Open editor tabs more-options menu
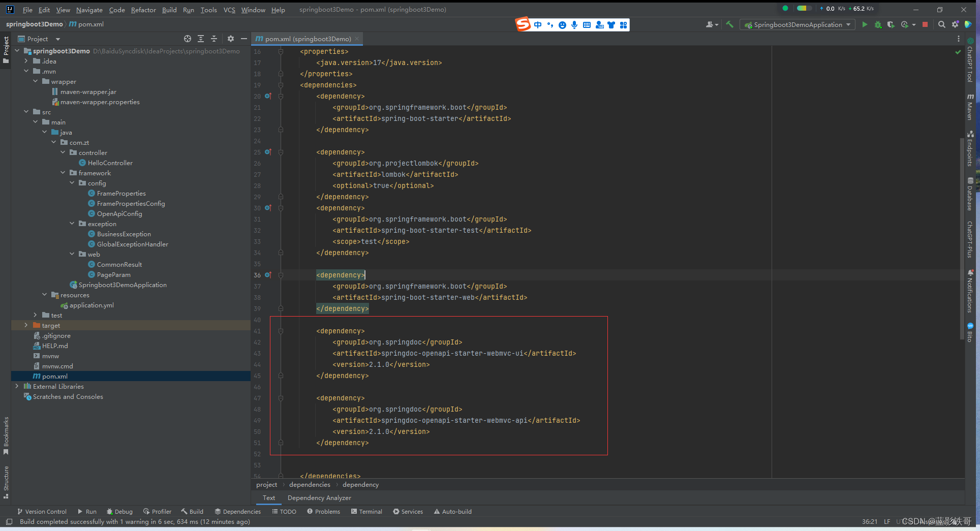 [x=959, y=39]
